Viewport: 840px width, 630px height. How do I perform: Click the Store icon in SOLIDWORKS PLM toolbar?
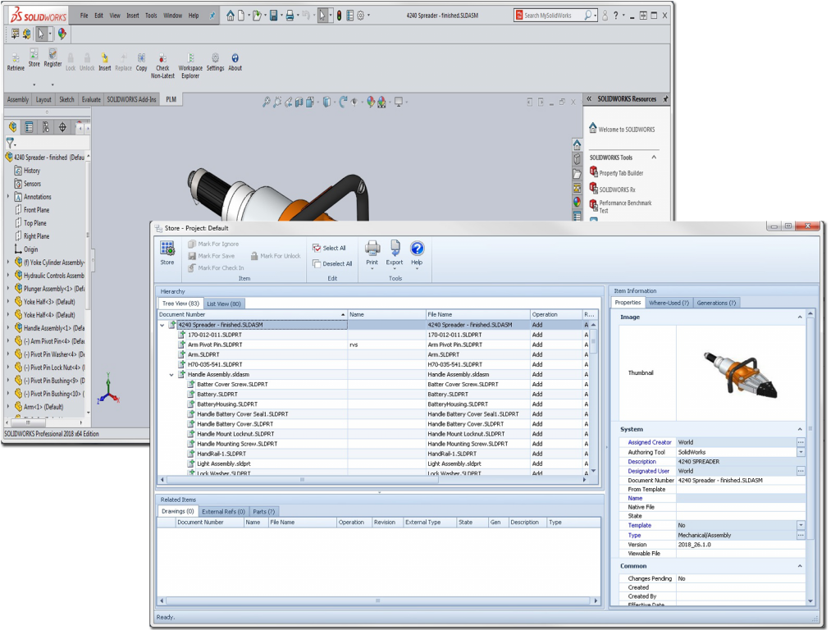coord(34,58)
